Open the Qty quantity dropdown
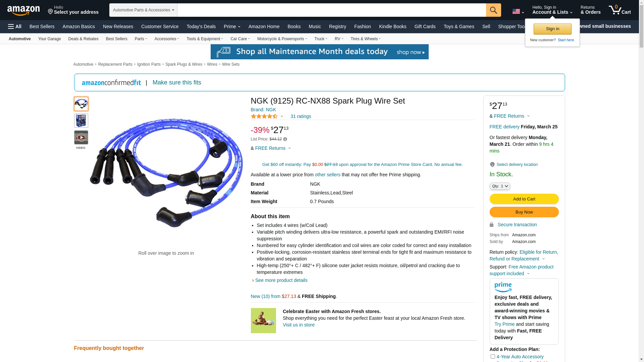 (500, 186)
